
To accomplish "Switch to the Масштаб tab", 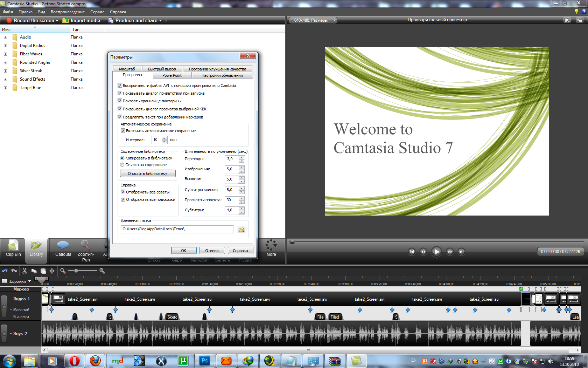I will click(127, 69).
